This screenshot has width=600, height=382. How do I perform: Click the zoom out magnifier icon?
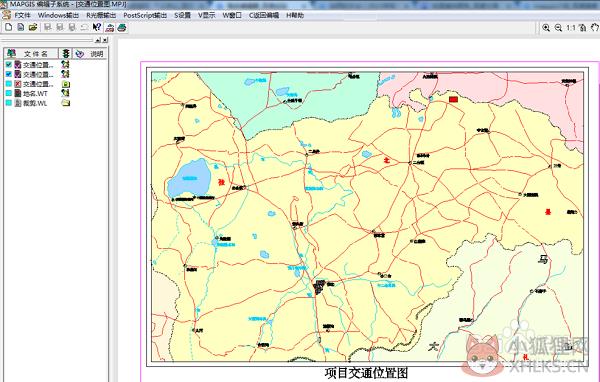(x=558, y=28)
